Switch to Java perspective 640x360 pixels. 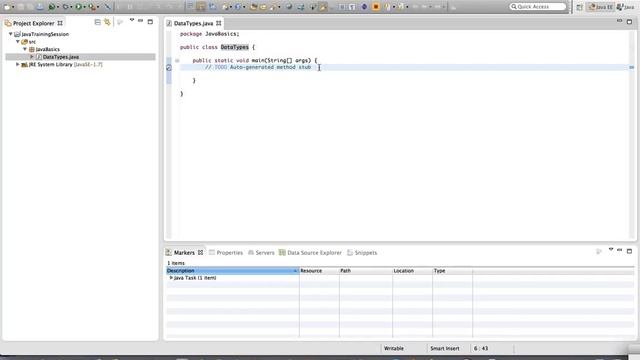click(x=626, y=7)
